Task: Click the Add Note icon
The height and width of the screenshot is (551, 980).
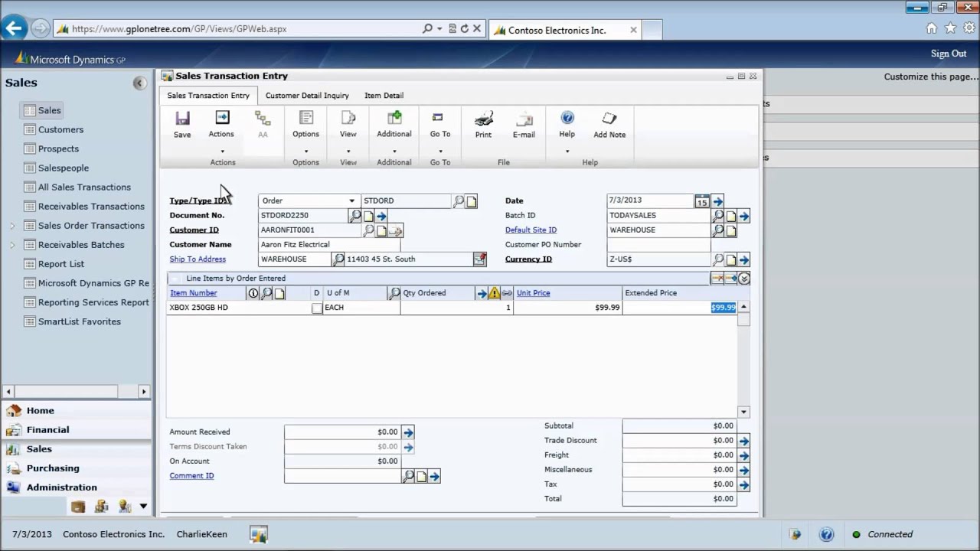Action: [x=609, y=119]
